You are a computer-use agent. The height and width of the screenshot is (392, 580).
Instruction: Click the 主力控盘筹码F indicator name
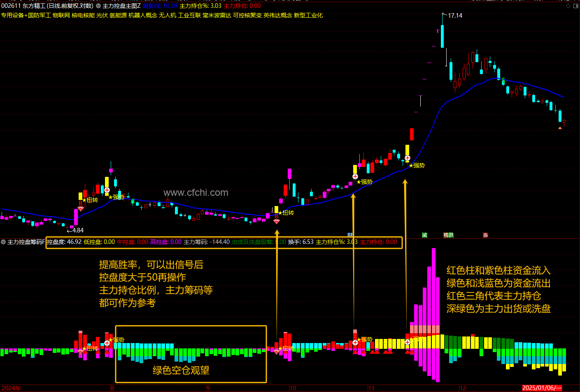coord(26,242)
